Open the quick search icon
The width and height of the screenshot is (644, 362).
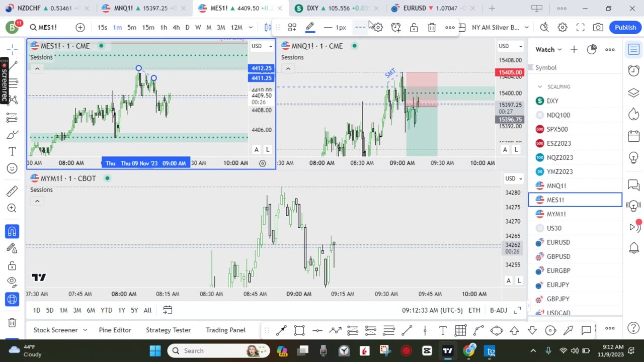click(x=544, y=28)
